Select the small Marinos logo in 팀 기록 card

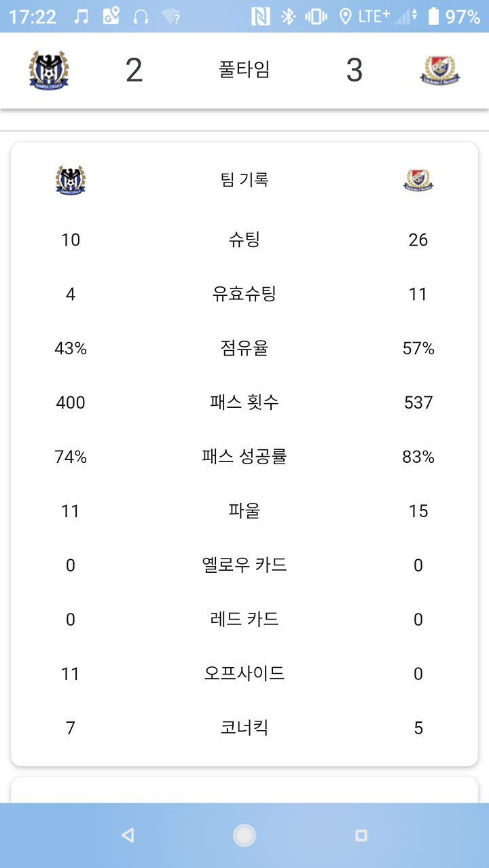point(418,180)
